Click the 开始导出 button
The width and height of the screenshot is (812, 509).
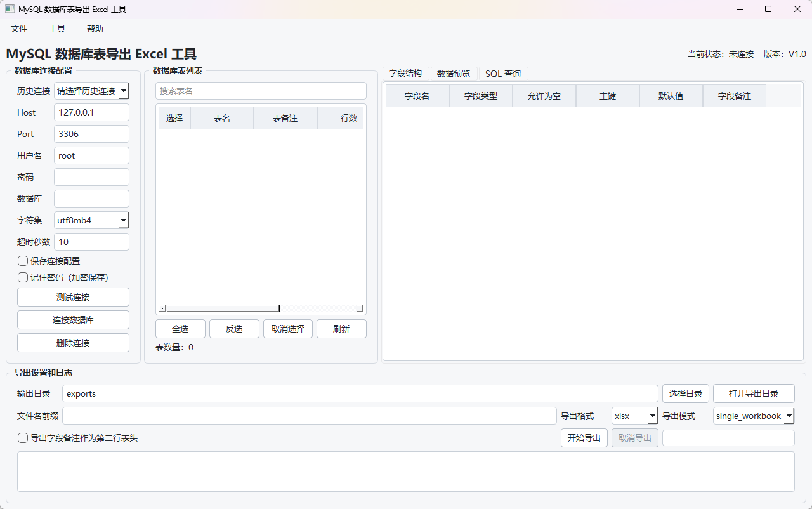584,438
